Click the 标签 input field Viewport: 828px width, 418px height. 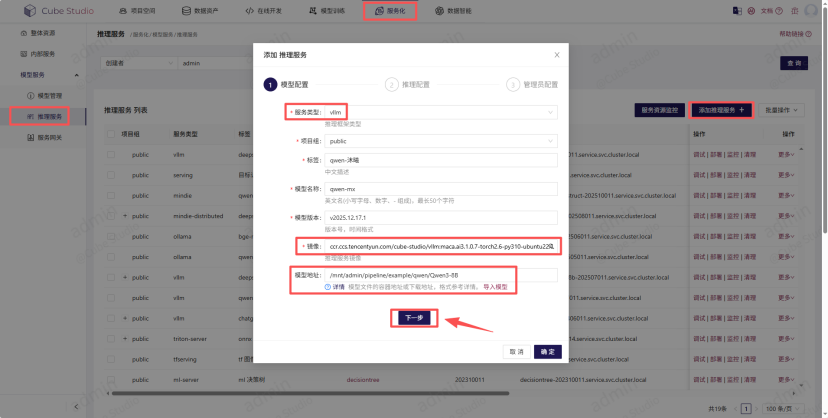coord(441,160)
